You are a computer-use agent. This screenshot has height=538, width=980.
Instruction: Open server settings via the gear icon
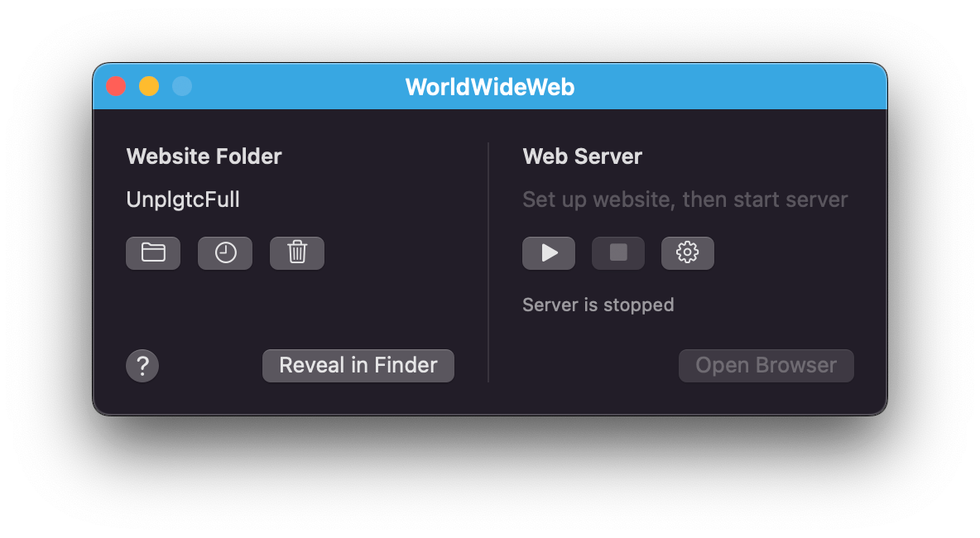pyautogui.click(x=688, y=253)
